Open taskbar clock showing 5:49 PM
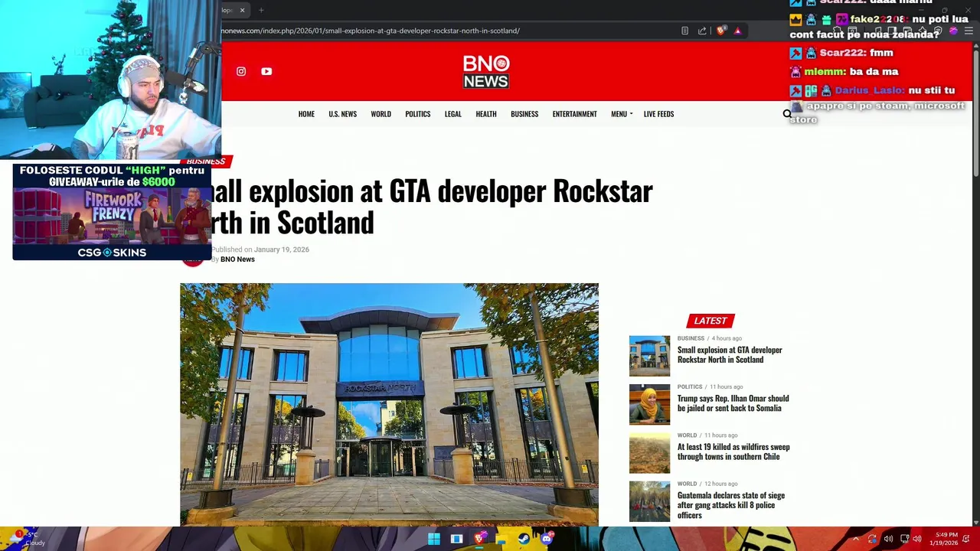The height and width of the screenshot is (551, 980). click(x=945, y=539)
